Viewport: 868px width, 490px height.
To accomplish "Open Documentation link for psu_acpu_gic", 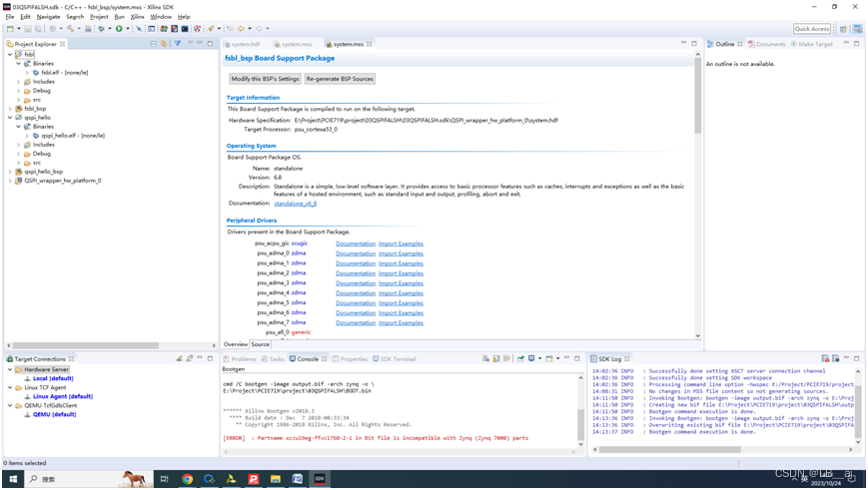I will point(356,244).
